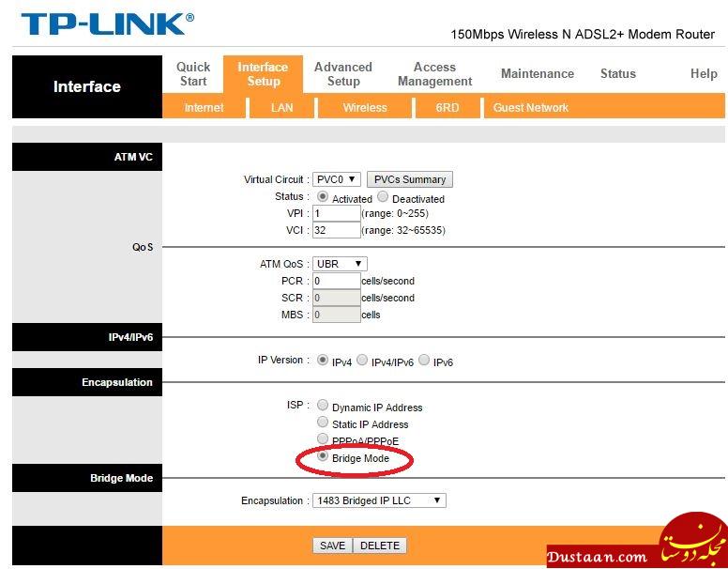Choose Dynamic IP Address for ISP
The image size is (728, 569).
322,406
